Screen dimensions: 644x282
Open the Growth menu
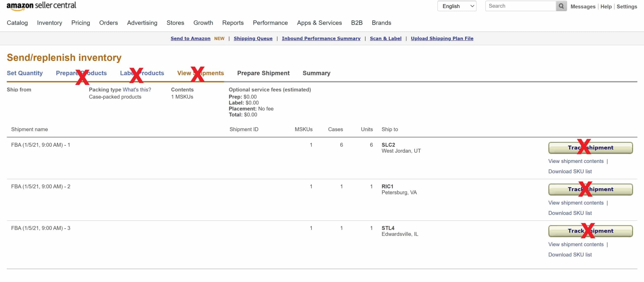click(203, 23)
